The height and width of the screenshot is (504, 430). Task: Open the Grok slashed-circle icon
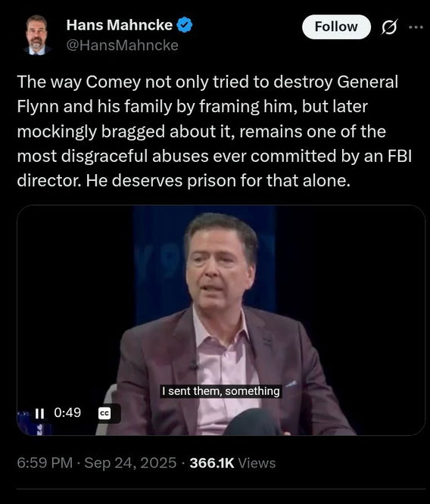point(389,27)
